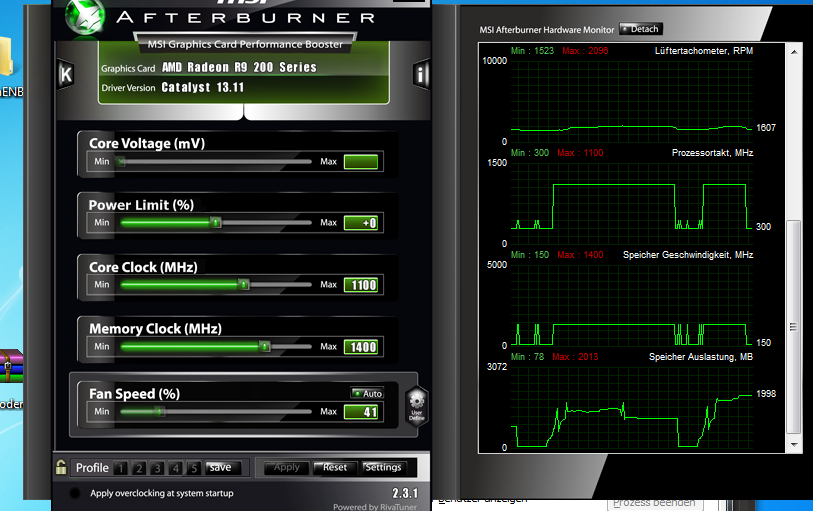813x511 pixels.
Task: Click the Memory Clock slider handle
Action: pos(264,346)
